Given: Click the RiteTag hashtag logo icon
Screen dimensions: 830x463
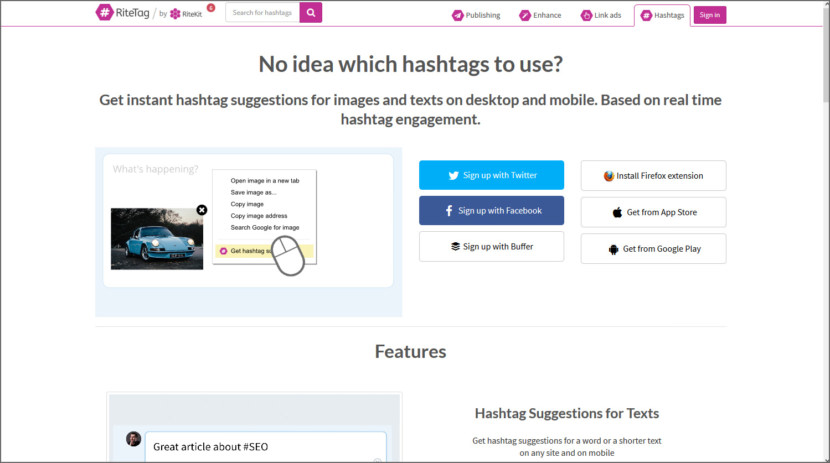Looking at the screenshot, I should point(104,13).
